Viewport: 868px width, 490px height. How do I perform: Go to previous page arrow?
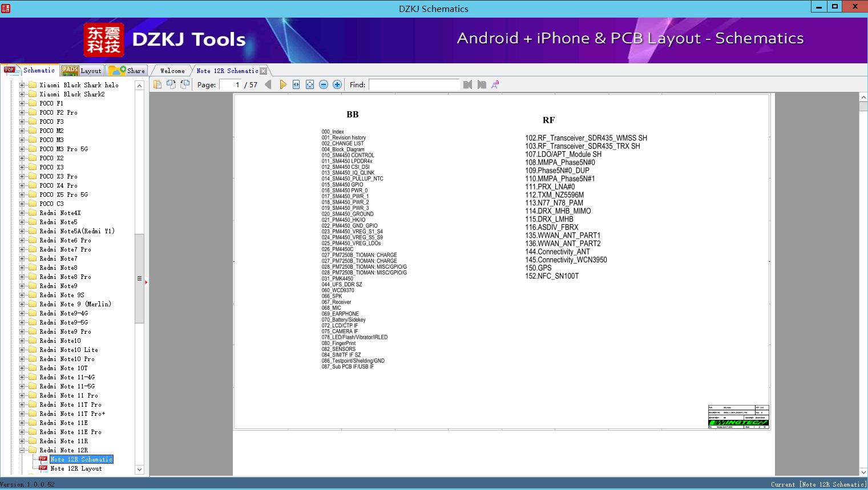268,84
